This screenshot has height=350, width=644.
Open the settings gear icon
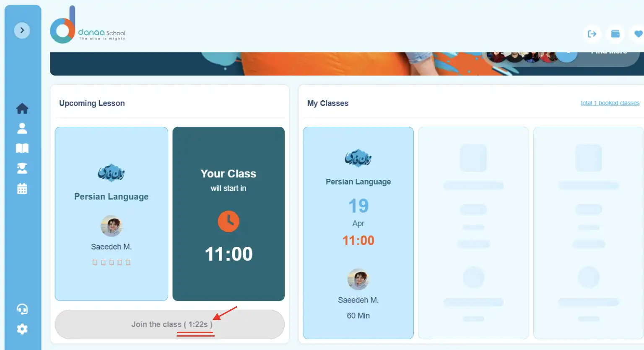pos(22,329)
